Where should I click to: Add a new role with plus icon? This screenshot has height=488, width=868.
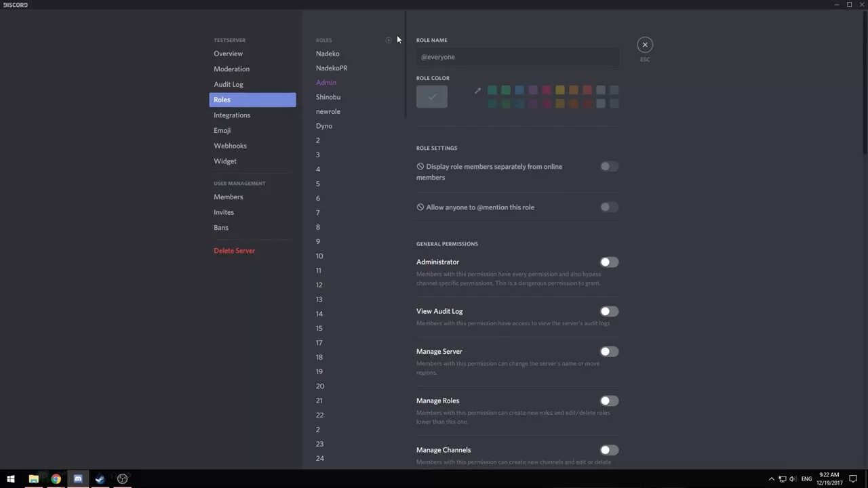(x=389, y=40)
